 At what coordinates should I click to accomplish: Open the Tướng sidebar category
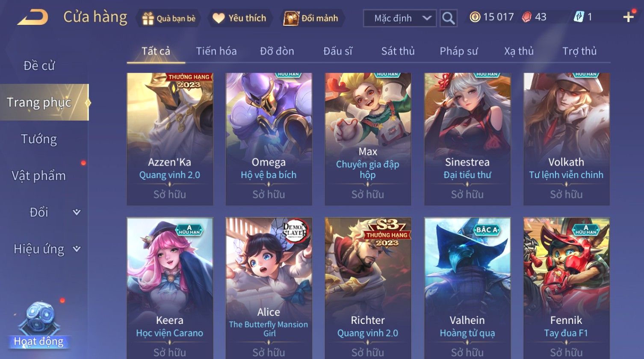pos(39,139)
